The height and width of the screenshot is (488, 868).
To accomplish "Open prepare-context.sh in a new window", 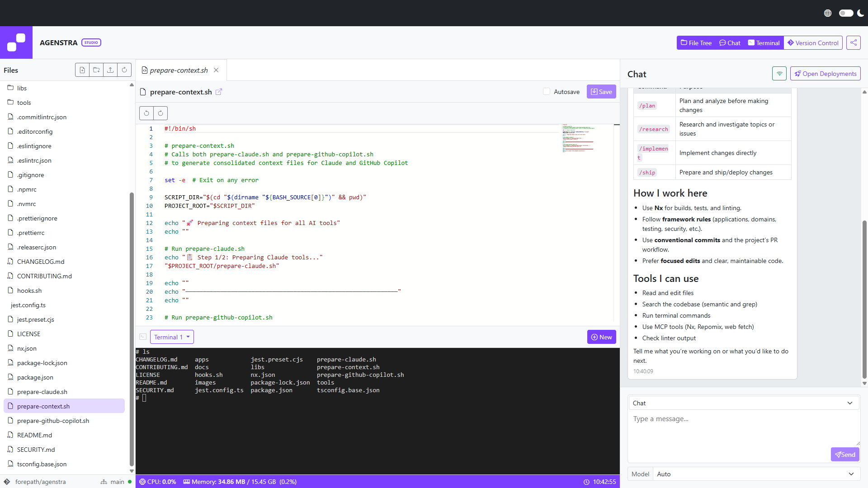I will tap(219, 92).
